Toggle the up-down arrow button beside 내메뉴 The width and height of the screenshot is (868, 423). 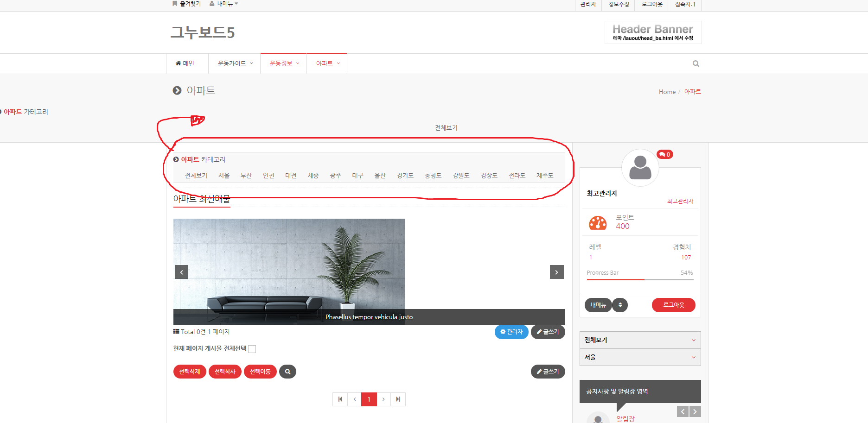point(620,305)
